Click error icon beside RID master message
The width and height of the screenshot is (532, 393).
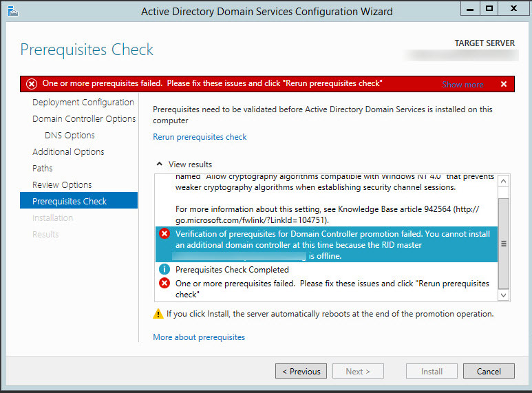click(164, 234)
